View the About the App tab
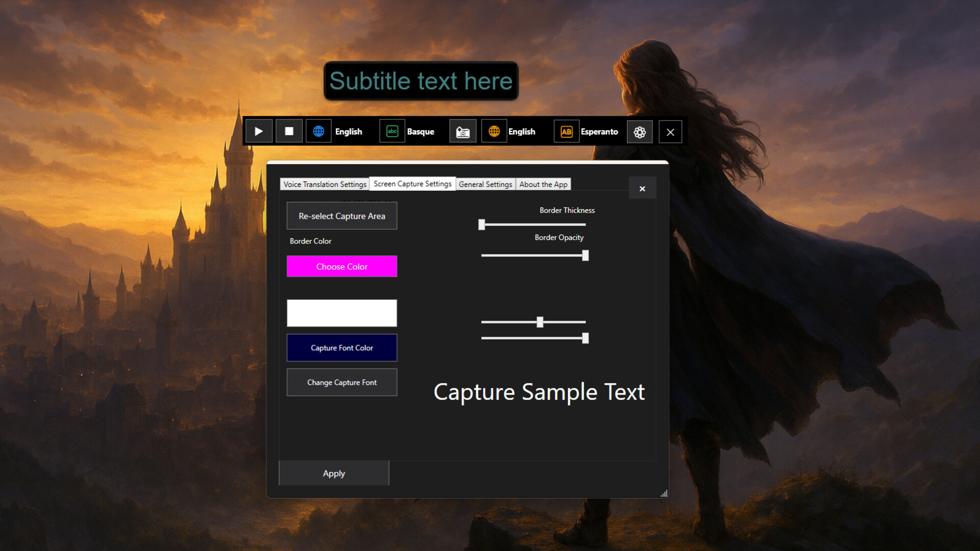This screenshot has width=980, height=551. tap(543, 184)
